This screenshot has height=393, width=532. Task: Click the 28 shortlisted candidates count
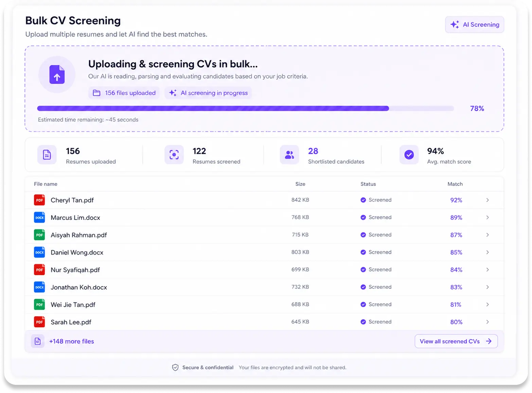pyautogui.click(x=313, y=151)
